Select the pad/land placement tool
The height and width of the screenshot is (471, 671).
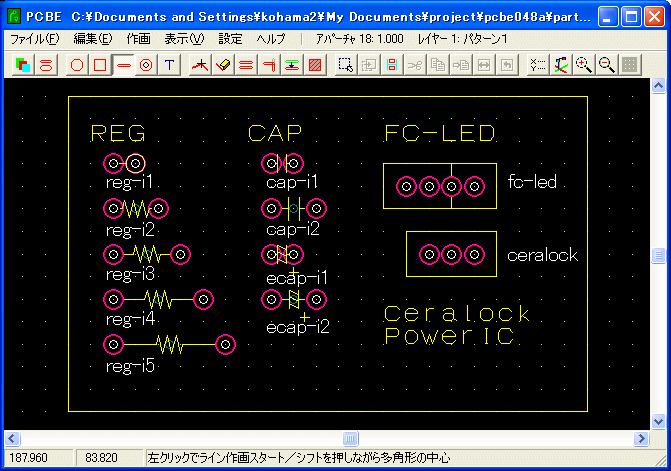146,65
